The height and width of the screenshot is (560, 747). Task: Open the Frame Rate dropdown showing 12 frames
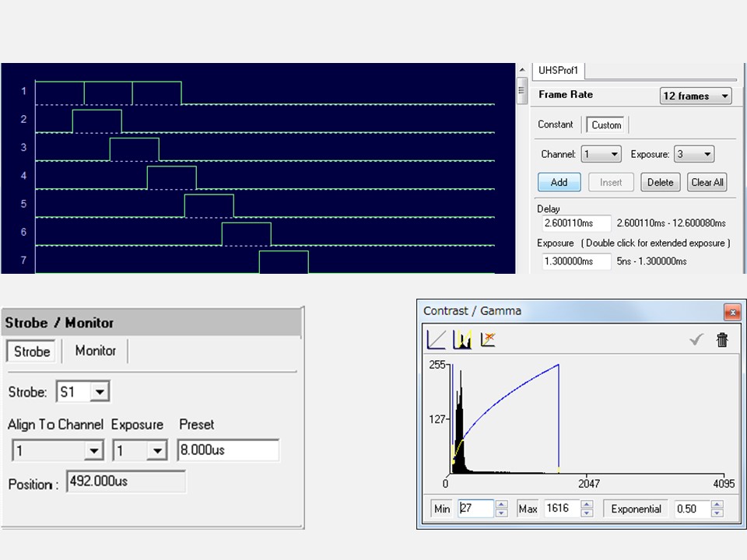point(696,96)
